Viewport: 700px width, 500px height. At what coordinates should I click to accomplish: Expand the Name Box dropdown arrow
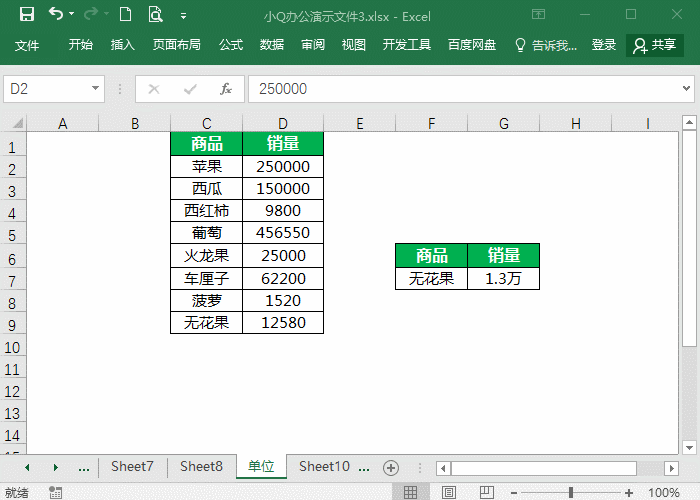tap(96, 88)
